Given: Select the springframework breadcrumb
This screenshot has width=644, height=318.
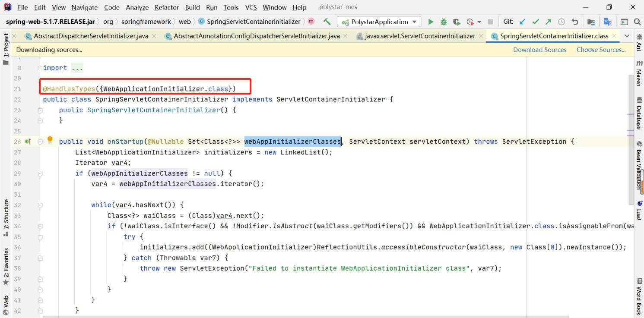Looking at the screenshot, I should pos(146,22).
